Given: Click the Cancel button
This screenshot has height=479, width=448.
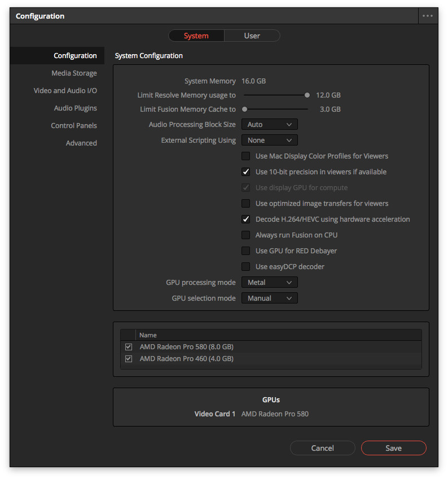Looking at the screenshot, I should point(322,448).
